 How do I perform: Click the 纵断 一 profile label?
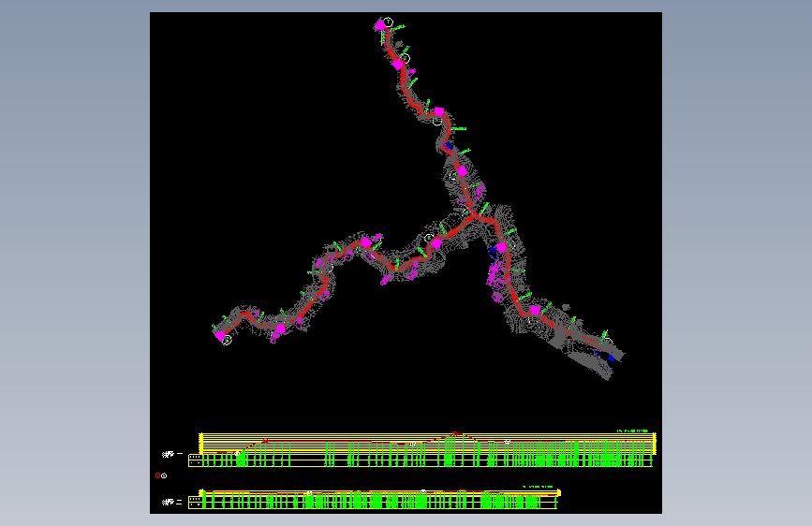click(x=172, y=454)
